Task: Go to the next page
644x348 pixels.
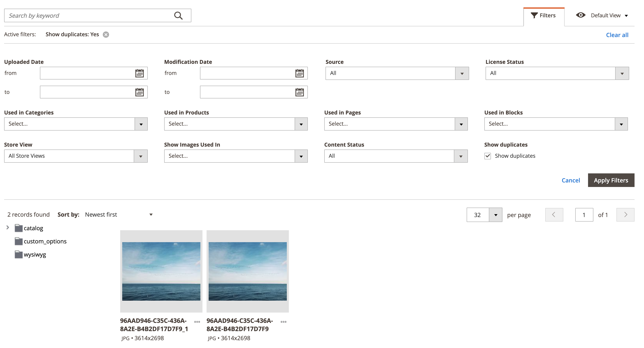Action: tap(625, 215)
